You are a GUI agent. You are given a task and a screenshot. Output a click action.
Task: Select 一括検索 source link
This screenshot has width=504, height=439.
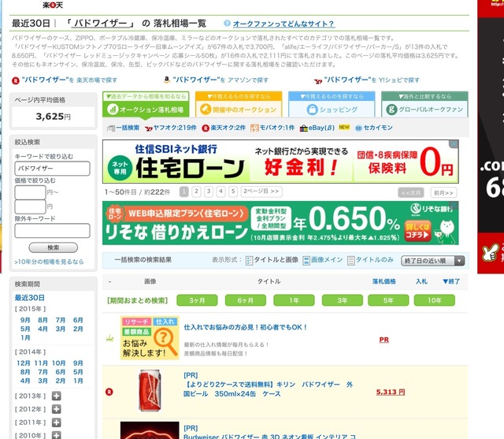tap(128, 128)
